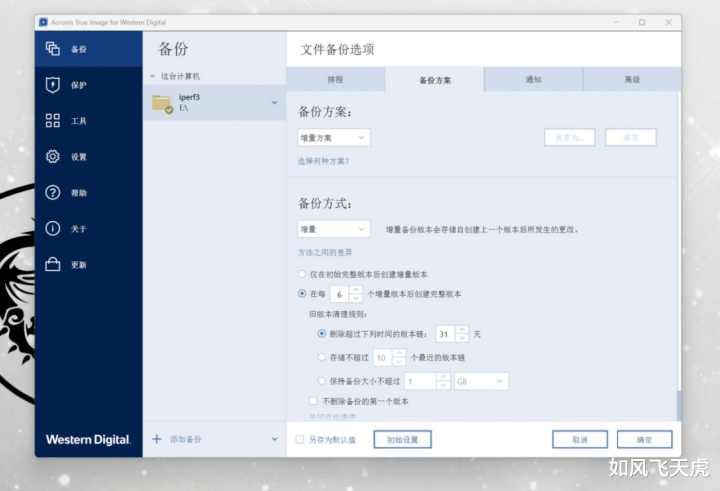Open the 备份 (Backup) sidebar icon
Viewport: 720px width, 491px height.
tap(52, 49)
